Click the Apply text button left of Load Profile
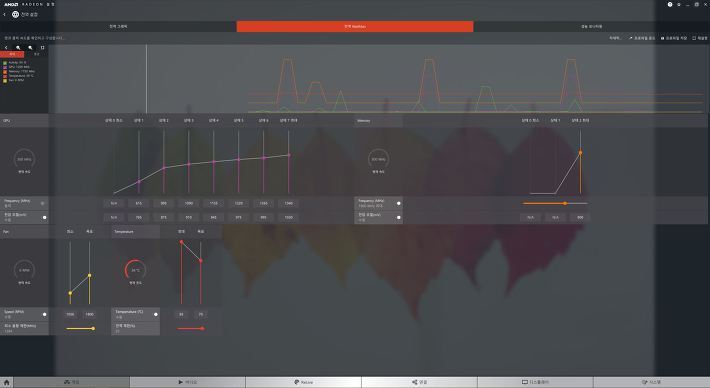The width and height of the screenshot is (710, 388). 615,38
